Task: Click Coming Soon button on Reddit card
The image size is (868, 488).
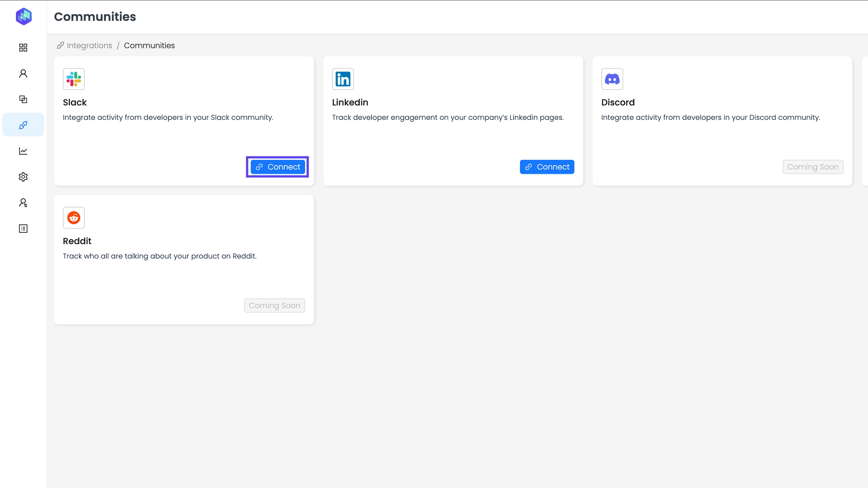Action: (x=274, y=306)
